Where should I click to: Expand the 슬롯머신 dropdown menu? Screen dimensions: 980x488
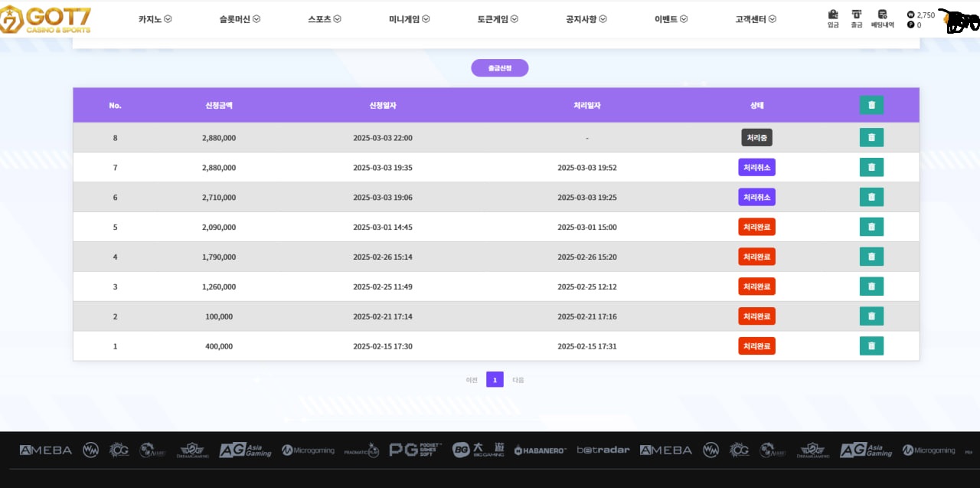(240, 19)
